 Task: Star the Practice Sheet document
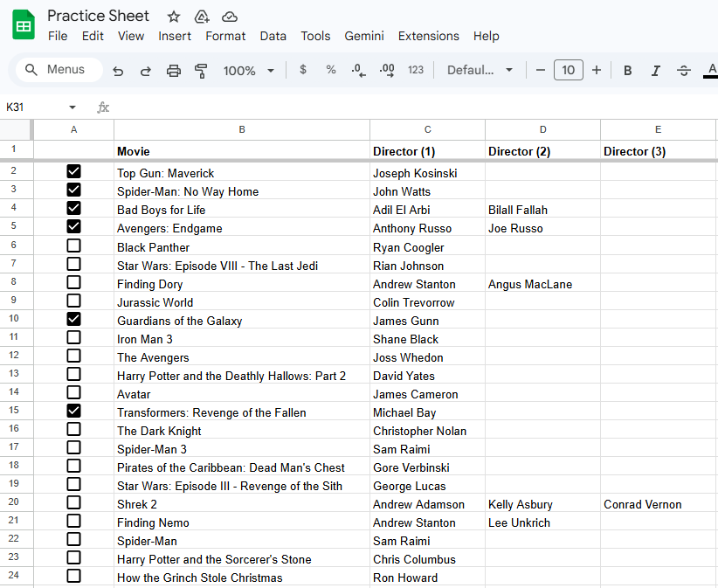click(174, 17)
